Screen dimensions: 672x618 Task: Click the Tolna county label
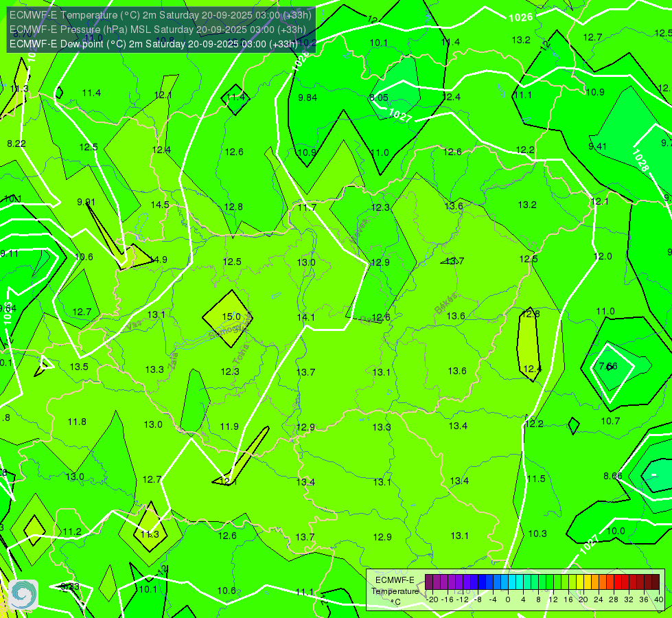click(x=241, y=354)
